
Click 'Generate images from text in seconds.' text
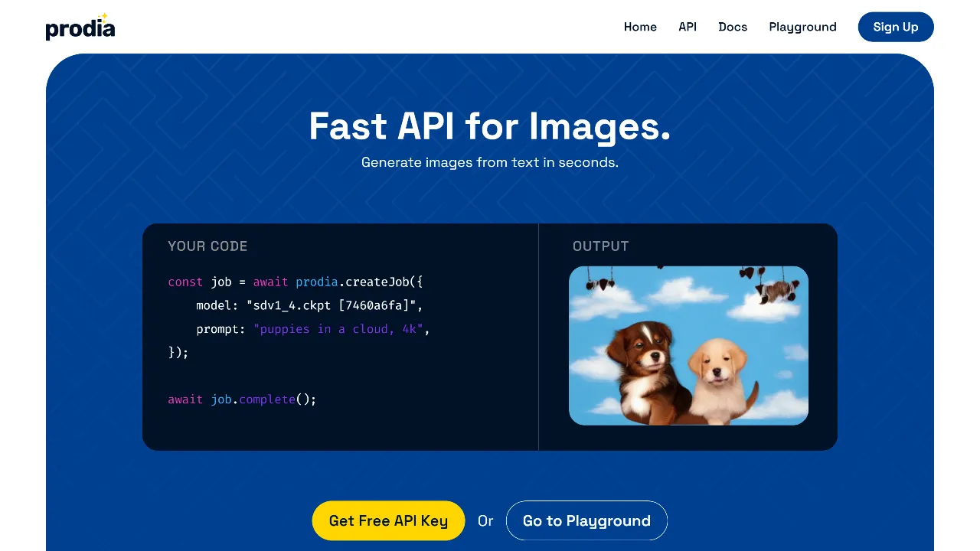coord(490,162)
